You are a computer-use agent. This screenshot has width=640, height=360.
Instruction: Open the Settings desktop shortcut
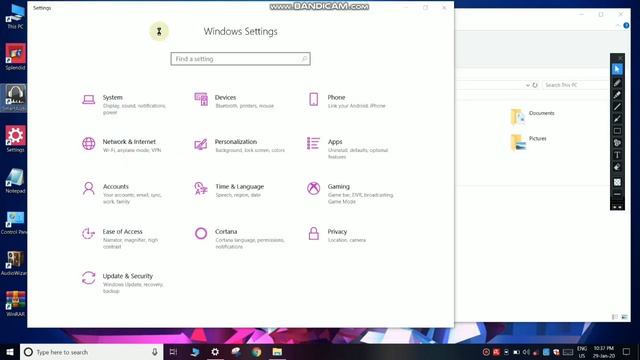click(15, 139)
